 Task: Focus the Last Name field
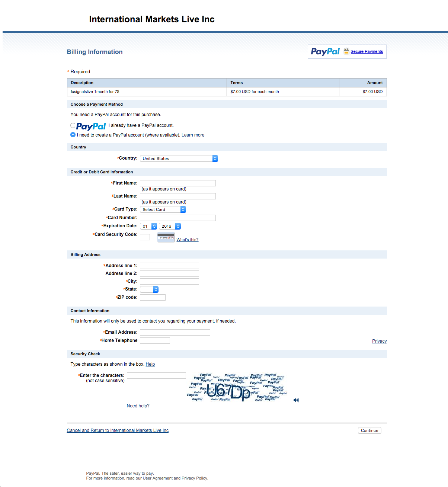(178, 196)
